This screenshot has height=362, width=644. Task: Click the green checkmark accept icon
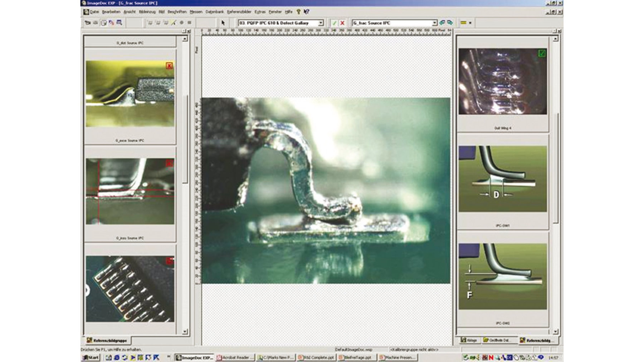pos(334,23)
